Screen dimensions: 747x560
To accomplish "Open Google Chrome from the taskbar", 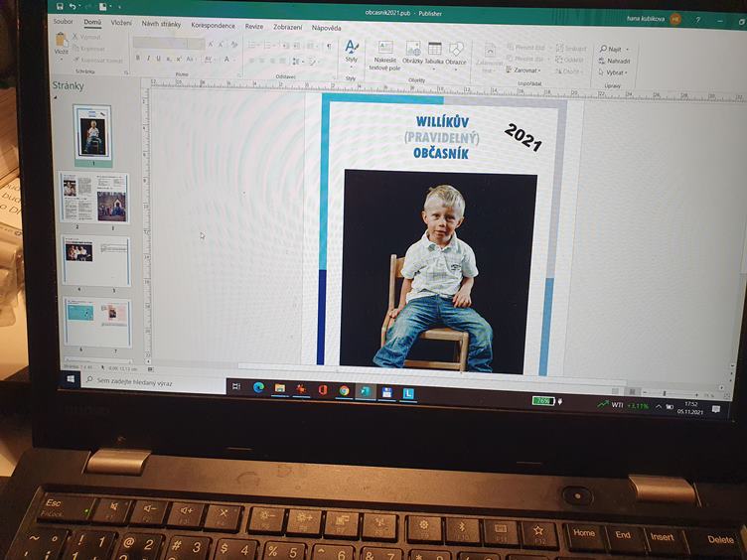I will click(344, 391).
